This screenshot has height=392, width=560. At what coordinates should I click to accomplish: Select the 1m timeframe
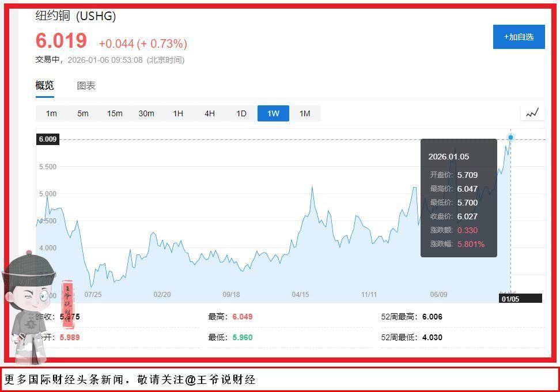pos(51,113)
